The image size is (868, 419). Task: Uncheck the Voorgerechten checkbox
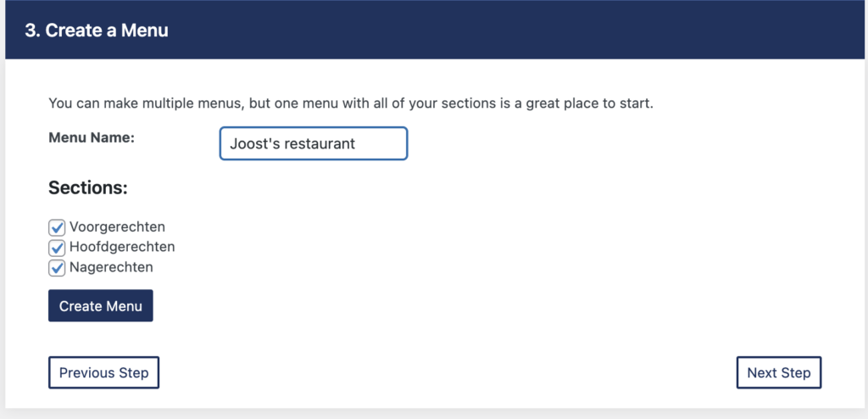[x=57, y=227]
